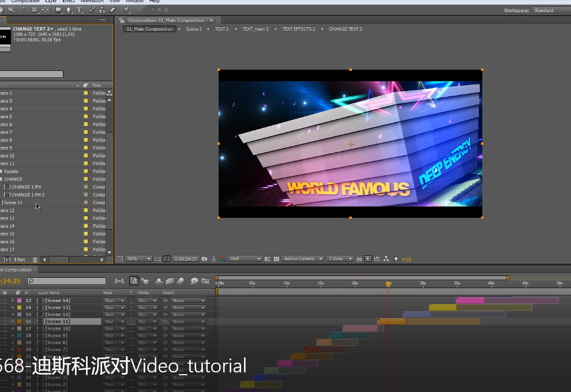
Task: Select the Rotation tool
Action: (24, 10)
